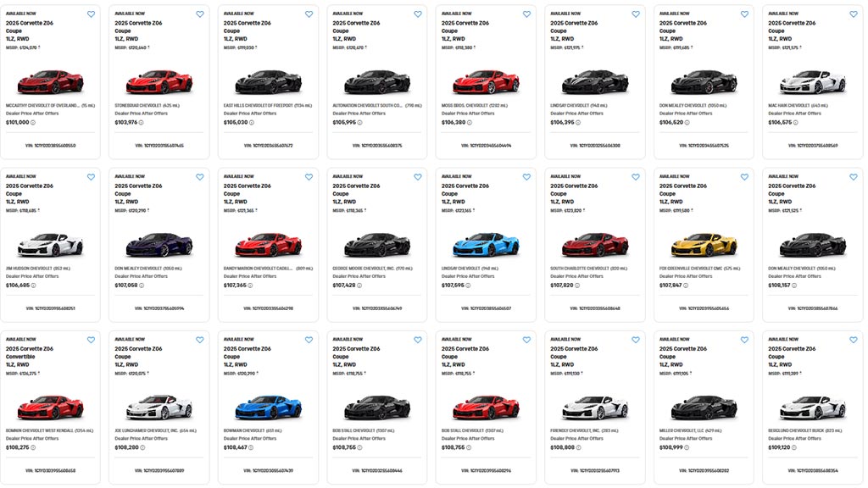Click info icon next to $105,995 price
868x488 pixels.
(361, 122)
